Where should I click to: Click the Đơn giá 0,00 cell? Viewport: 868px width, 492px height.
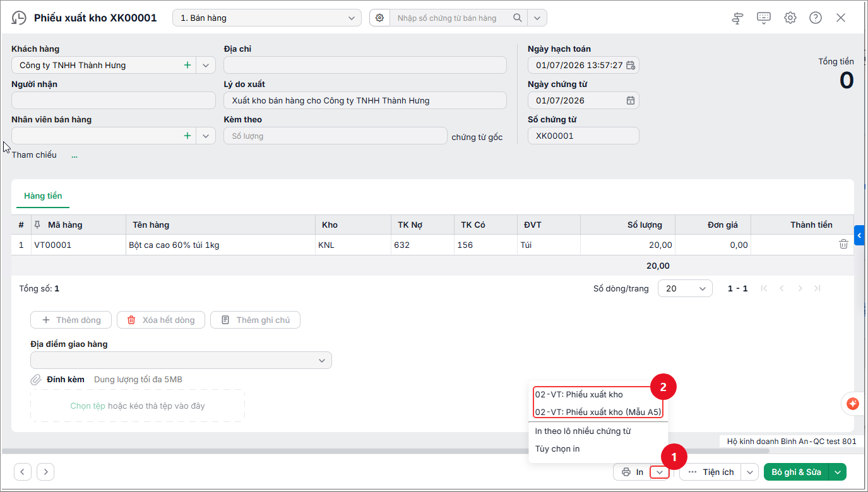coord(713,245)
